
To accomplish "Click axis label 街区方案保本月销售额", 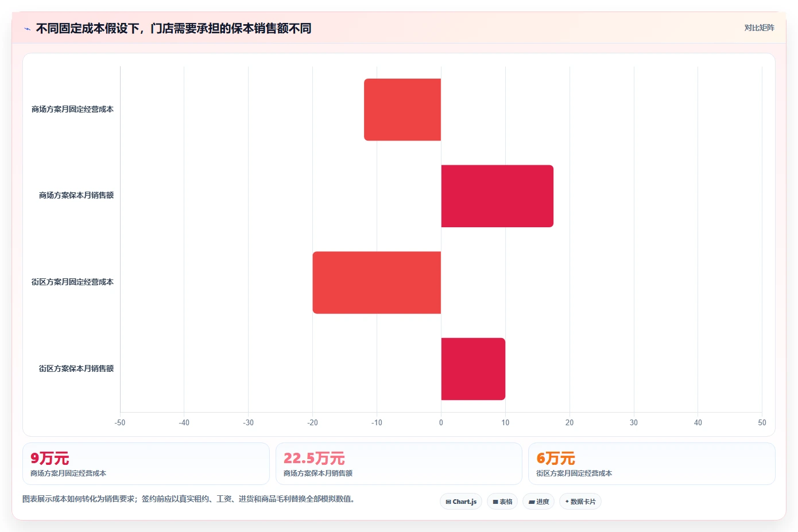I will [x=76, y=368].
